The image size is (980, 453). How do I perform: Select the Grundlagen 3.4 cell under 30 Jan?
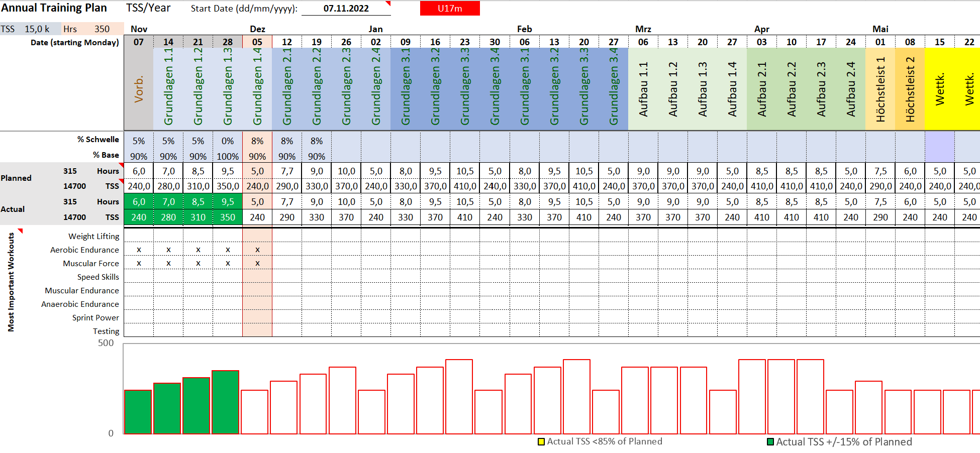tap(495, 89)
